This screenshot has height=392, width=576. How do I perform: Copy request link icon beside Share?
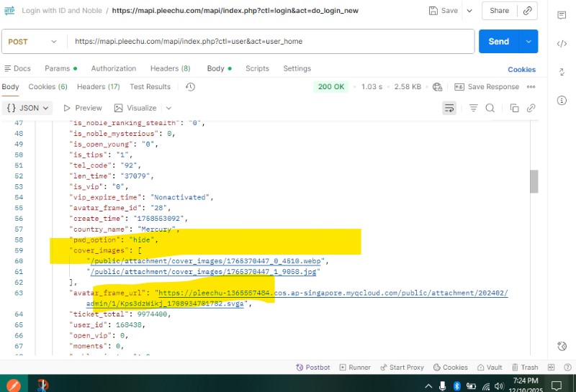(x=528, y=11)
